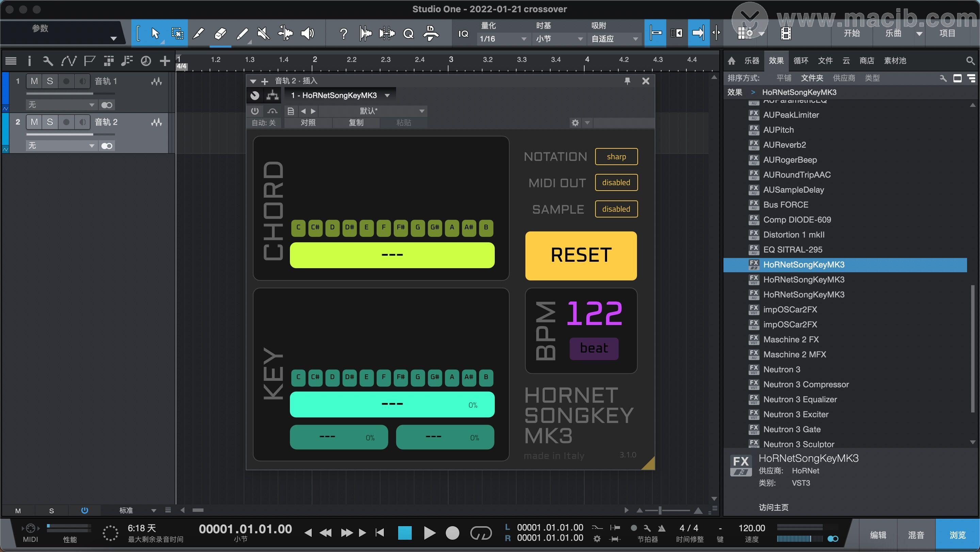Switch to 文件 browser tab
Image resolution: width=980 pixels, height=552 pixels.
(x=825, y=61)
